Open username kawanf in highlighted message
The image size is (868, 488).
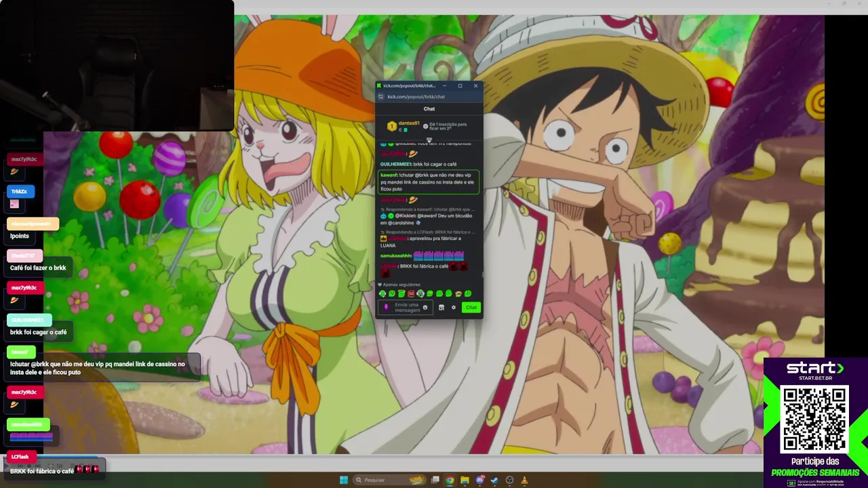pyautogui.click(x=389, y=175)
